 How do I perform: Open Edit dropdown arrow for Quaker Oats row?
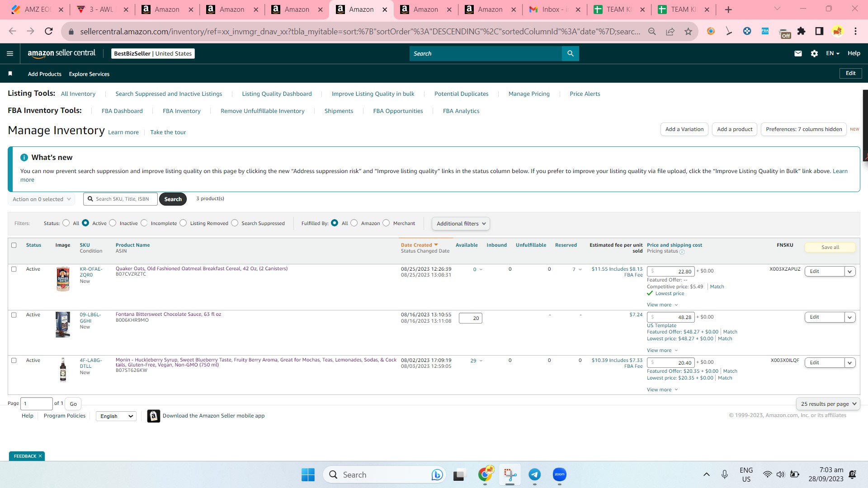[x=850, y=272]
